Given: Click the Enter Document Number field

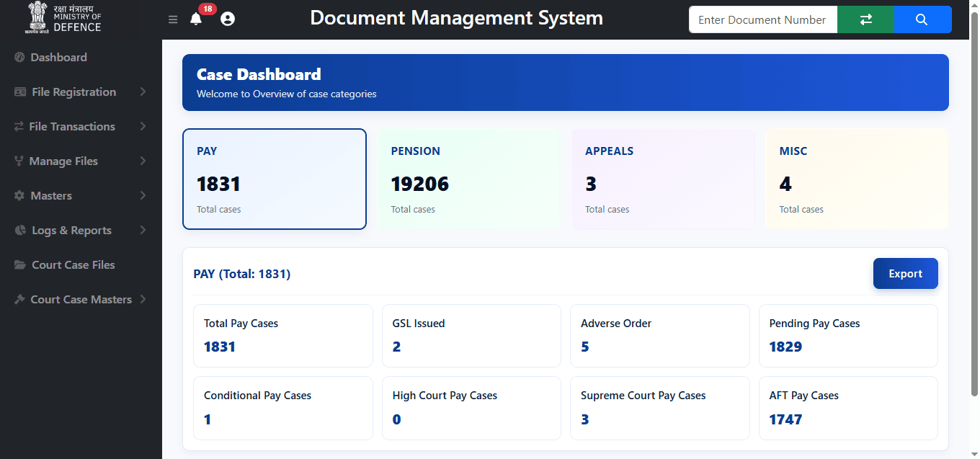Looking at the screenshot, I should point(763,19).
